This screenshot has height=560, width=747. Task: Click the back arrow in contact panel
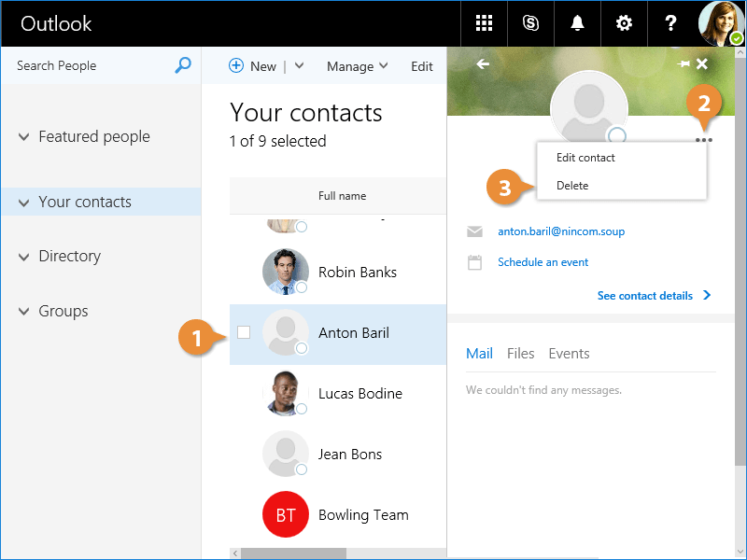click(x=483, y=64)
